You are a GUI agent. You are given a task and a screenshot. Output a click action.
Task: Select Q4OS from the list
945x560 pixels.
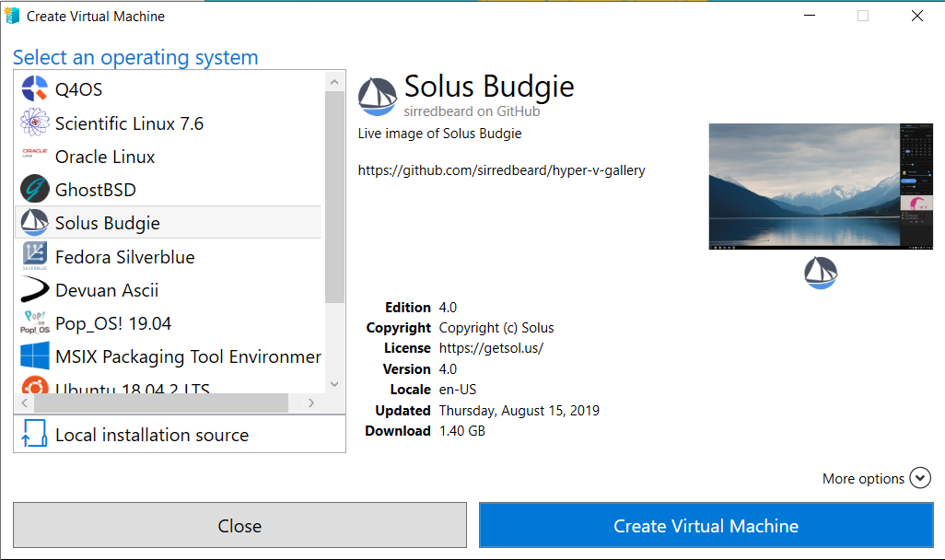[x=169, y=89]
